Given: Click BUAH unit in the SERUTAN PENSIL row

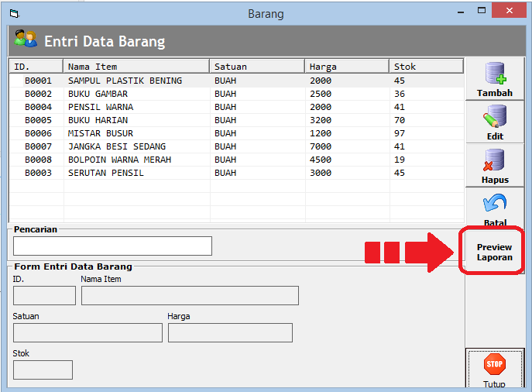Looking at the screenshot, I should (225, 173).
